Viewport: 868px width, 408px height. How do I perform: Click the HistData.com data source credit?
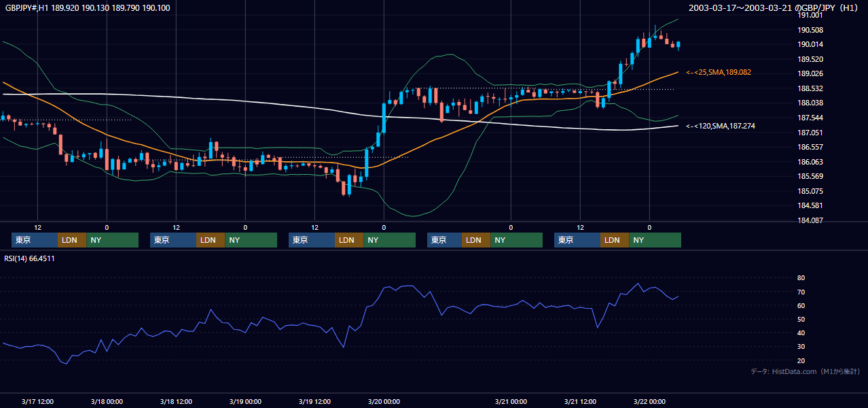click(x=806, y=371)
